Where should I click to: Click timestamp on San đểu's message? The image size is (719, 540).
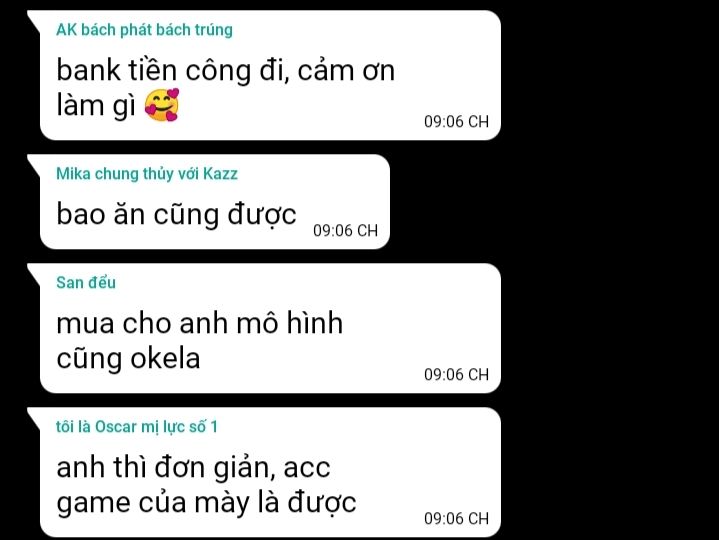[456, 375]
